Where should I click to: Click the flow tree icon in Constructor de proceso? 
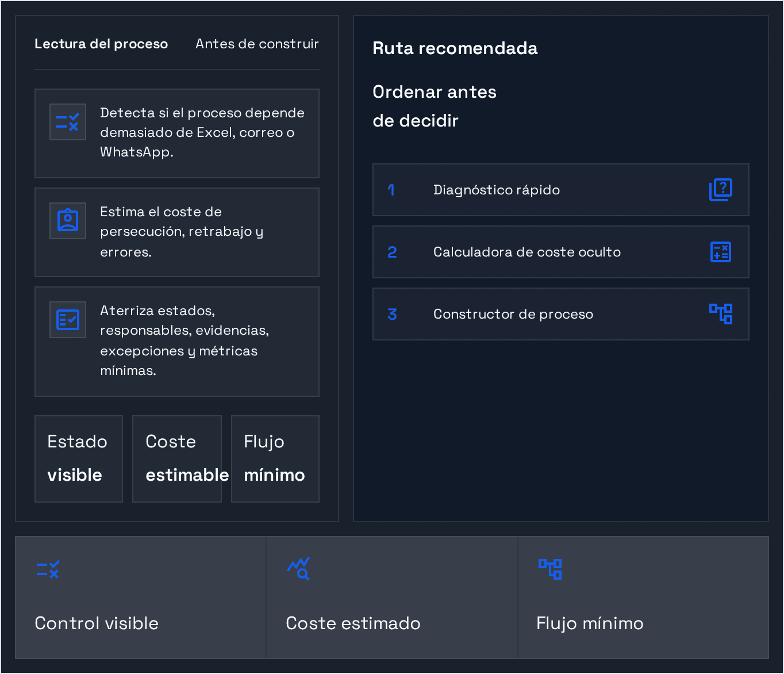coord(721,314)
